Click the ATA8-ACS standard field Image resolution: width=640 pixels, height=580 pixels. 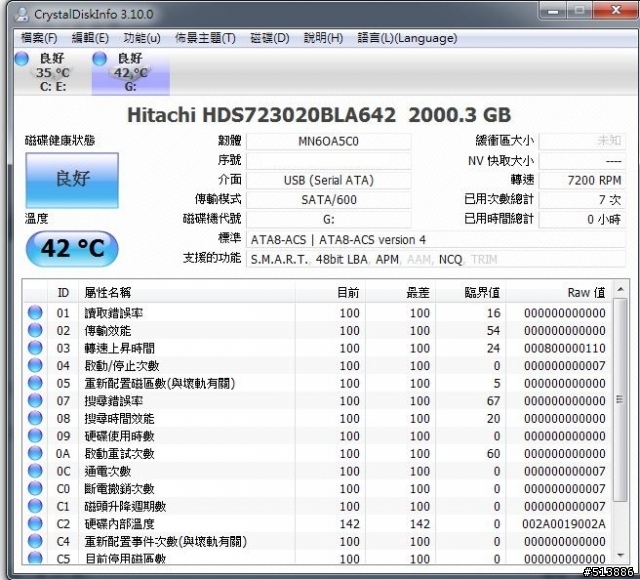[436, 239]
